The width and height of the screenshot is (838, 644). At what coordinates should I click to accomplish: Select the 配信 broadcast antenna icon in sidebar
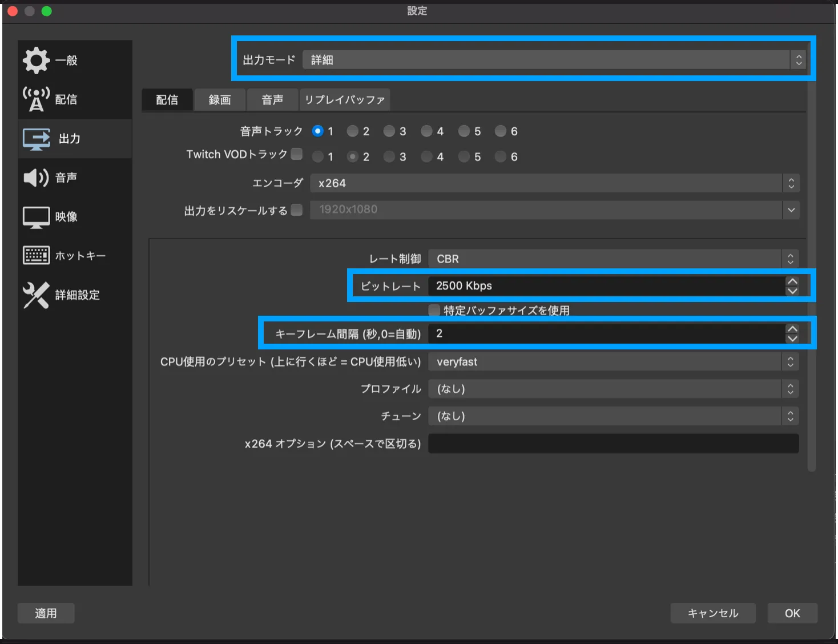(x=36, y=99)
